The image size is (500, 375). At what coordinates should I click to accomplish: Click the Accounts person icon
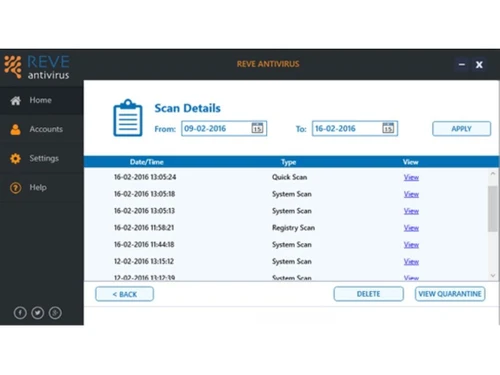[15, 129]
